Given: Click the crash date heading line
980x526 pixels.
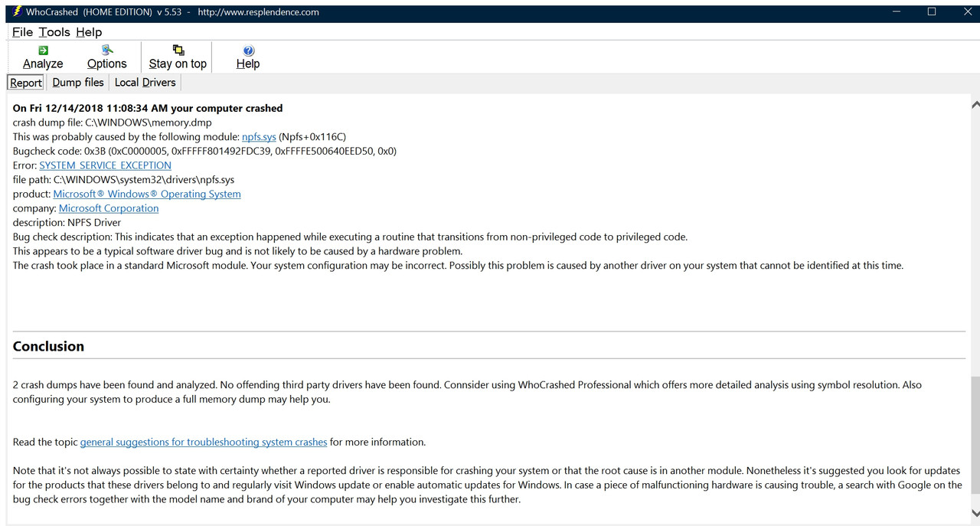Looking at the screenshot, I should coord(148,108).
